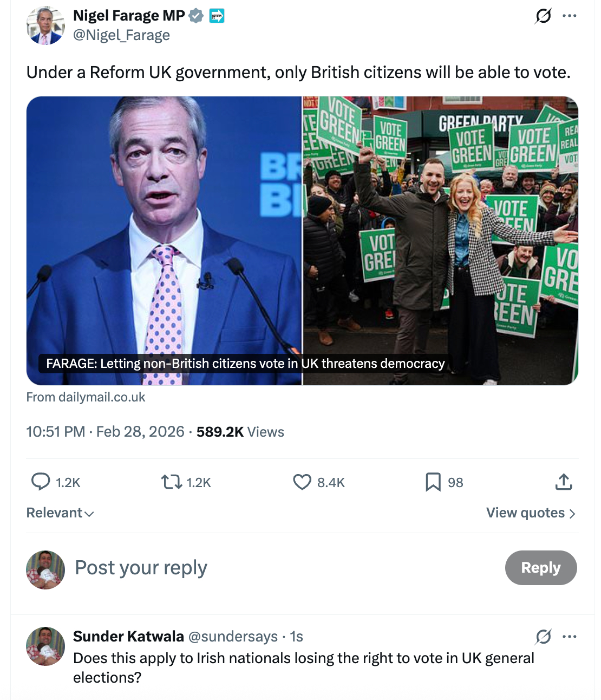
Task: Open more options on Farage's post
Action: pos(570,16)
